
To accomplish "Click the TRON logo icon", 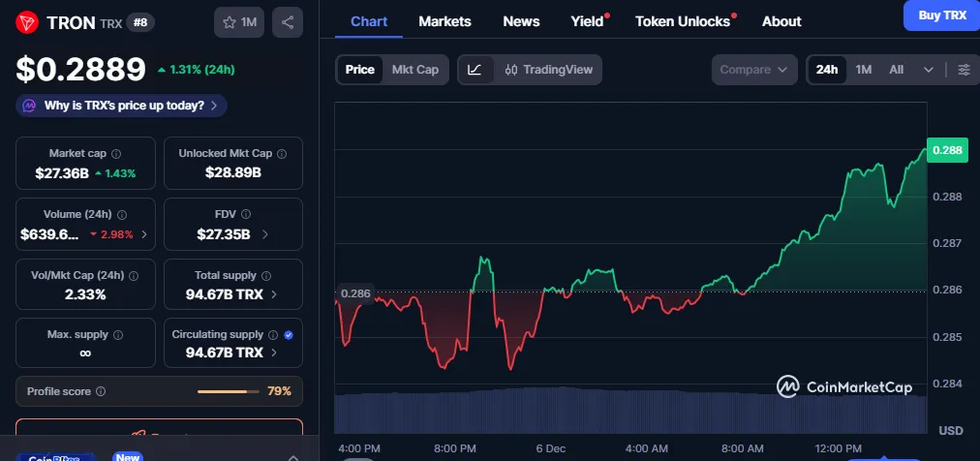I will tap(27, 22).
